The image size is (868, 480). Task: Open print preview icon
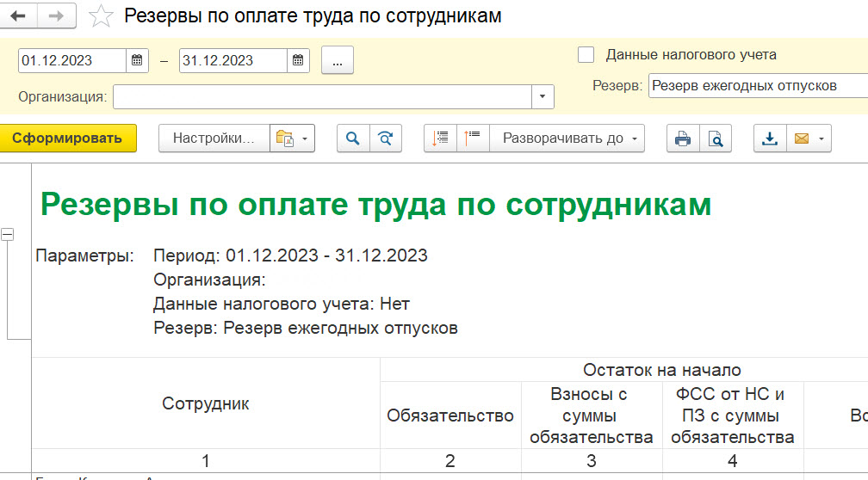[715, 138]
